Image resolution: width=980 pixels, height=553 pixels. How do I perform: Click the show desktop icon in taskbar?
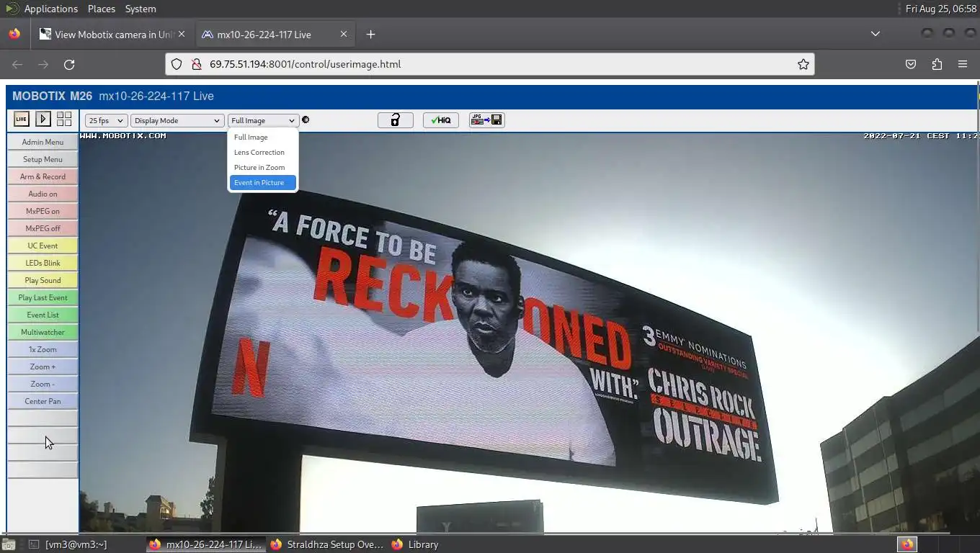8,544
